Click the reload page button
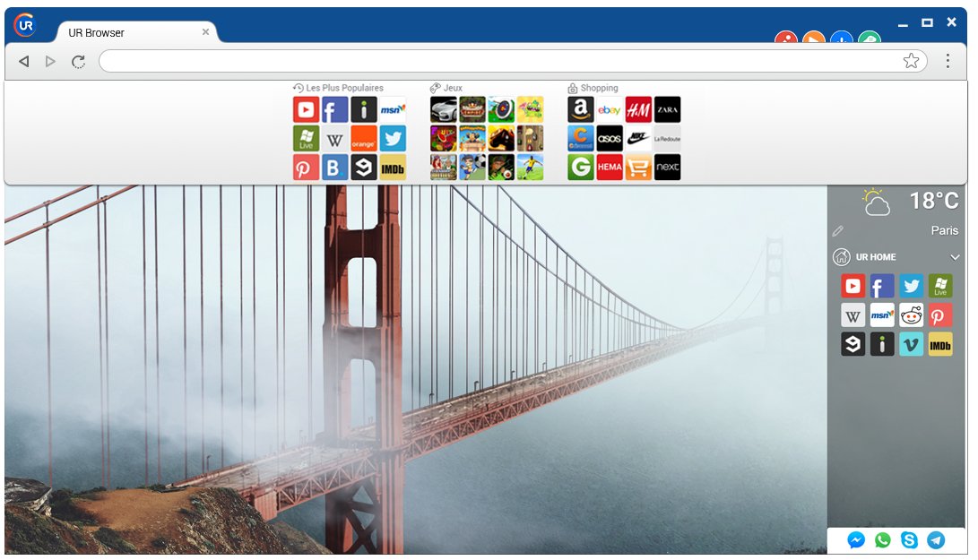 tap(79, 61)
